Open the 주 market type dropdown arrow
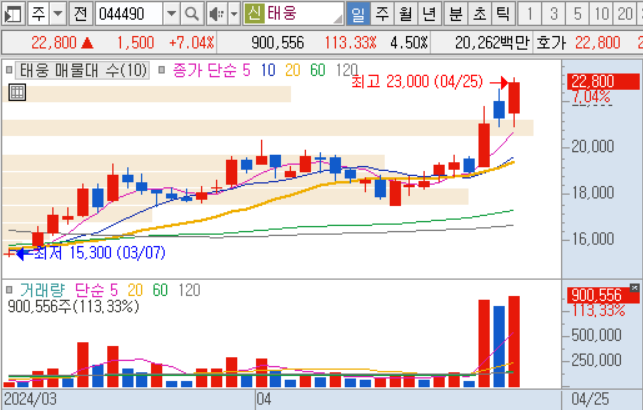 pyautogui.click(x=58, y=14)
